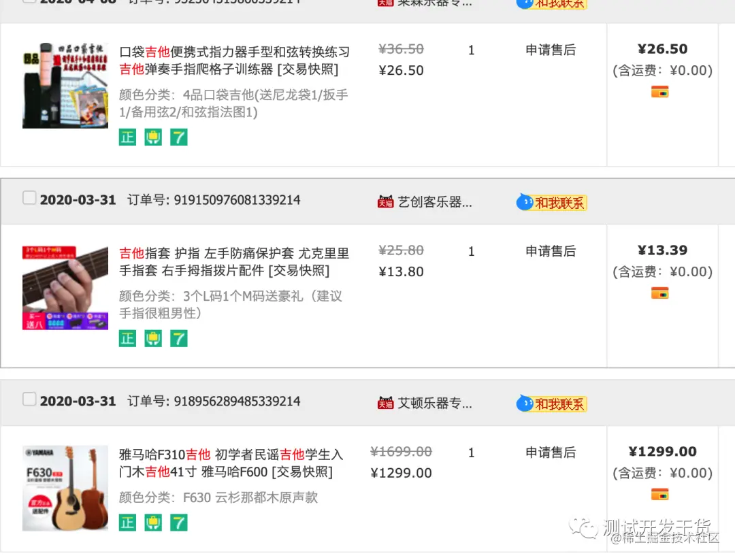This screenshot has width=735, height=560.
Task: Click orange payment card icon under ¥1299.00 total
Action: (x=659, y=495)
